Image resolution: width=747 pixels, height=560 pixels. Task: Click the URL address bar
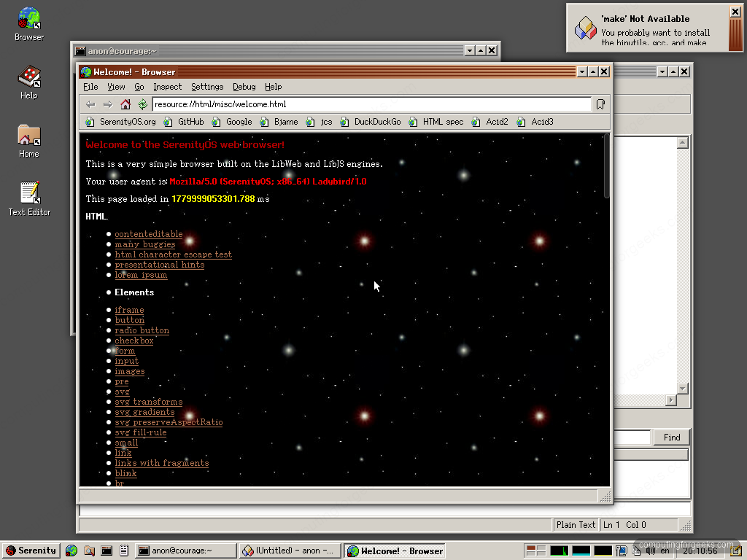tap(371, 104)
